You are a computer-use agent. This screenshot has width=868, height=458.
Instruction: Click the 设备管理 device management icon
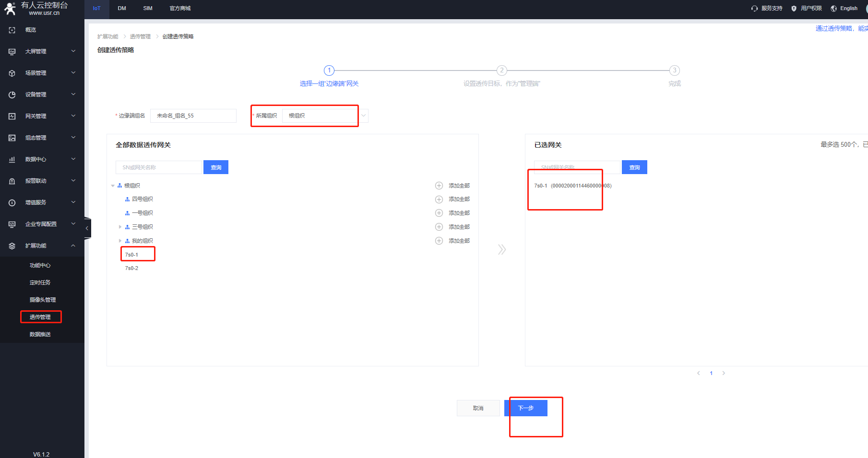[12, 94]
